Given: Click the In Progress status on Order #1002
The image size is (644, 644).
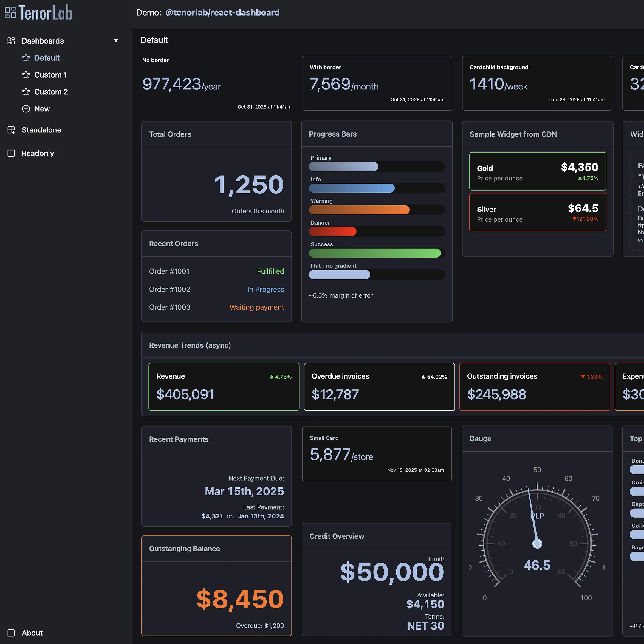Looking at the screenshot, I should pos(266,289).
